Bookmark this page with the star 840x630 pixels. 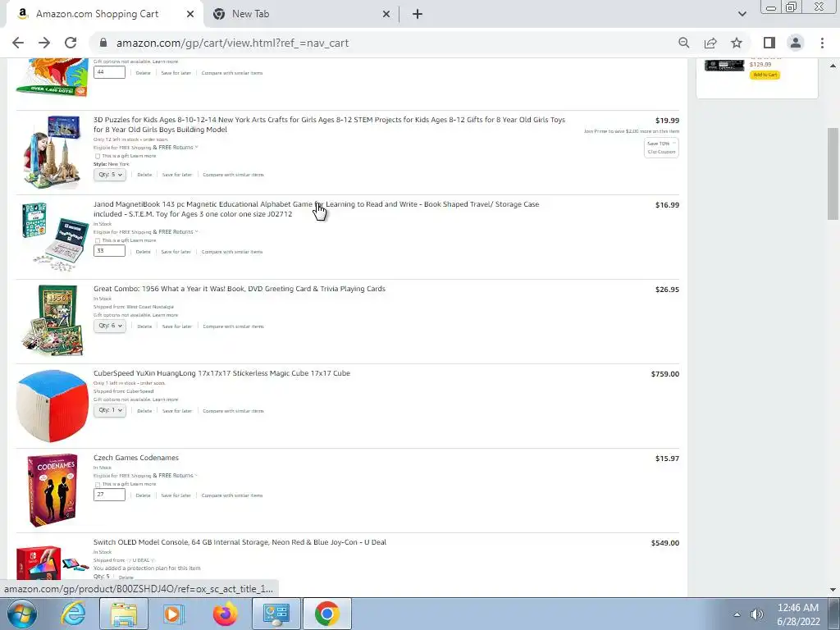pyautogui.click(x=737, y=43)
